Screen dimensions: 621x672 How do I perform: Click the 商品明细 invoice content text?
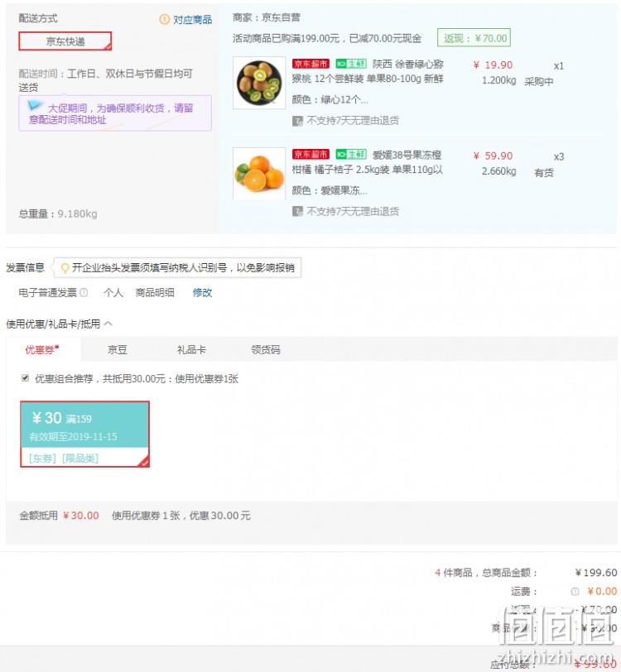coord(154,293)
